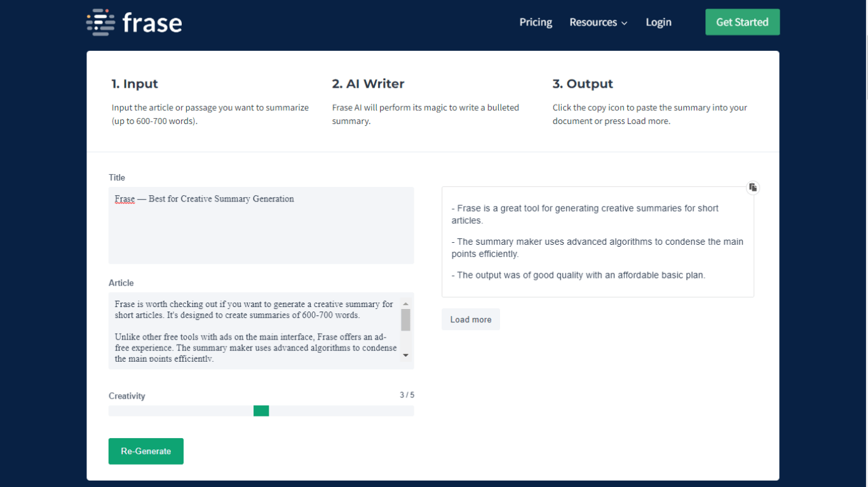Click the 'Title' label
Screen dimensions: 868x487
[117, 177]
